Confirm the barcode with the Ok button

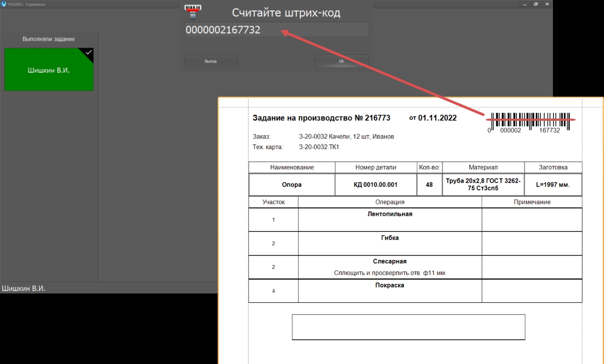tap(342, 61)
